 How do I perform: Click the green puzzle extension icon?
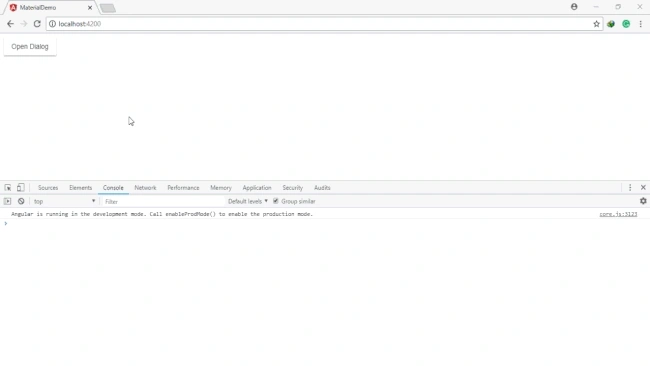click(611, 24)
